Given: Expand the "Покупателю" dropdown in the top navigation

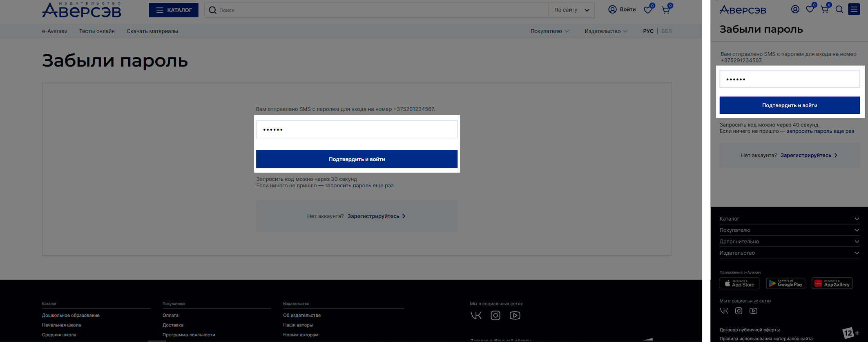Looking at the screenshot, I should [549, 31].
